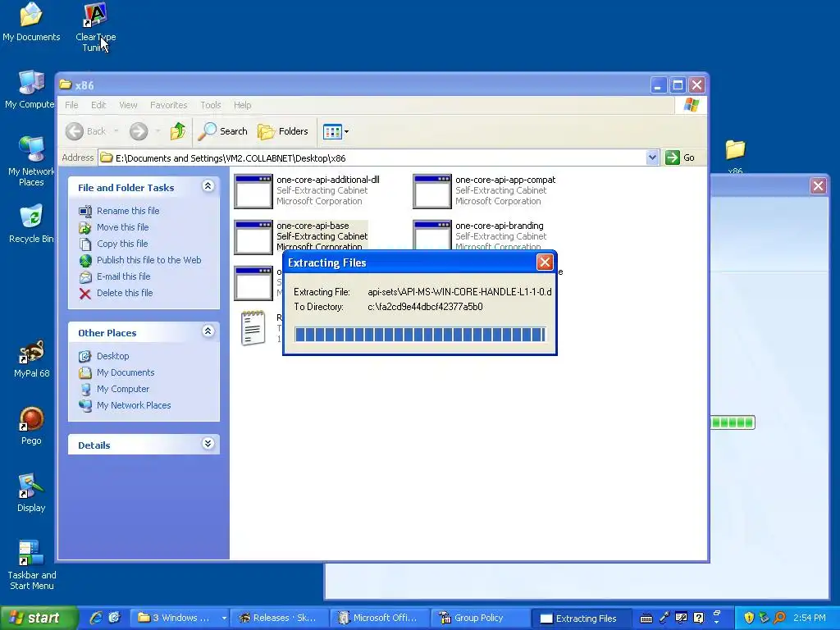840x630 pixels.
Task: Select one-core-api-additional-dll file
Action: point(307,190)
